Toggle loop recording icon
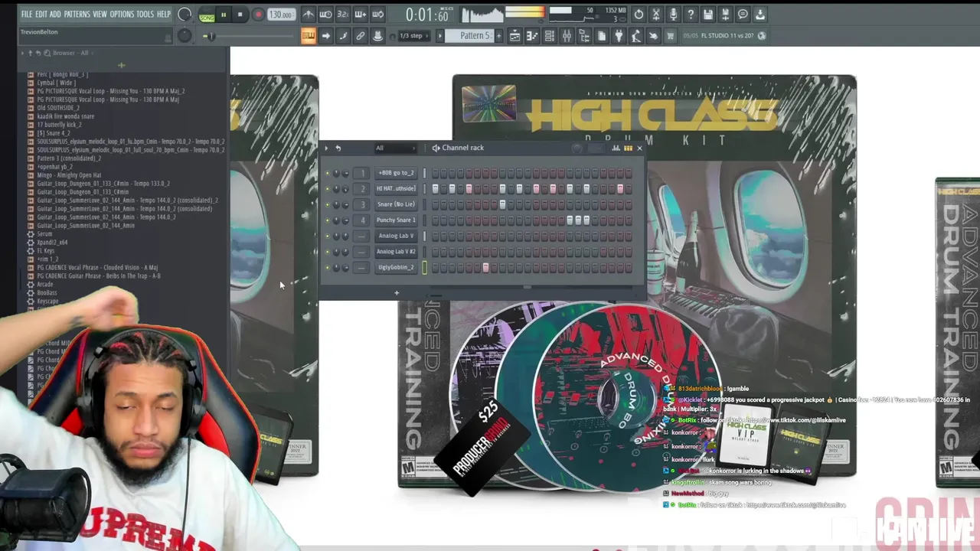This screenshot has width=980, height=551. point(377,15)
